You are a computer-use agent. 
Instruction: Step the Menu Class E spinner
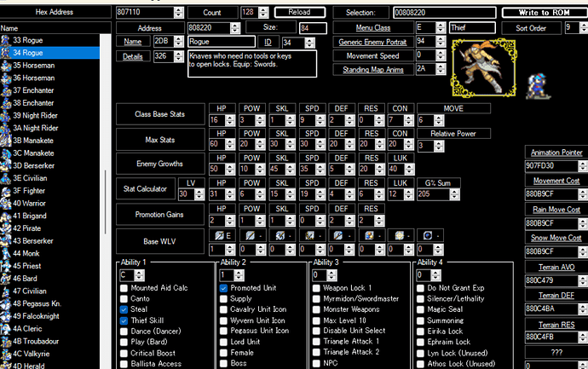coord(441,28)
